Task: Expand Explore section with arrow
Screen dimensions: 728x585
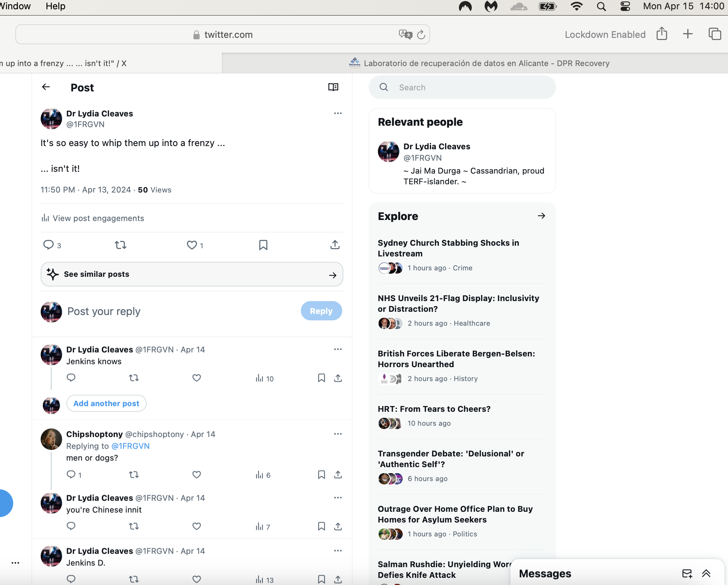Action: (x=541, y=216)
